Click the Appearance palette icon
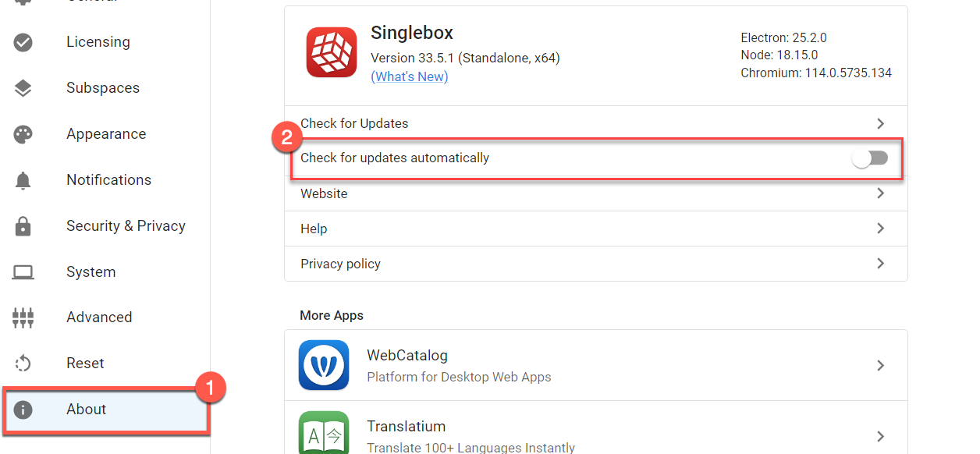The image size is (980, 454). [23, 134]
